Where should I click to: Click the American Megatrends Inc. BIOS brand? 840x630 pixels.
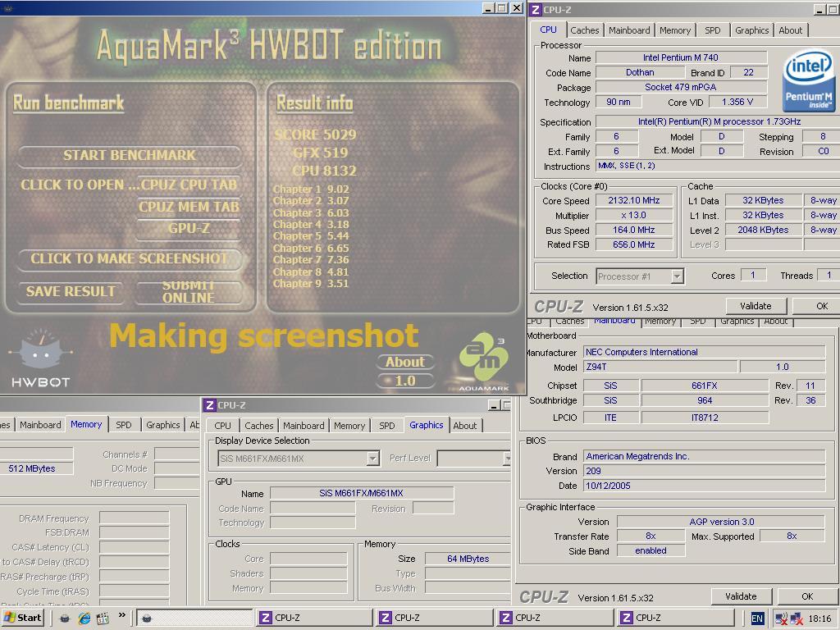[704, 456]
